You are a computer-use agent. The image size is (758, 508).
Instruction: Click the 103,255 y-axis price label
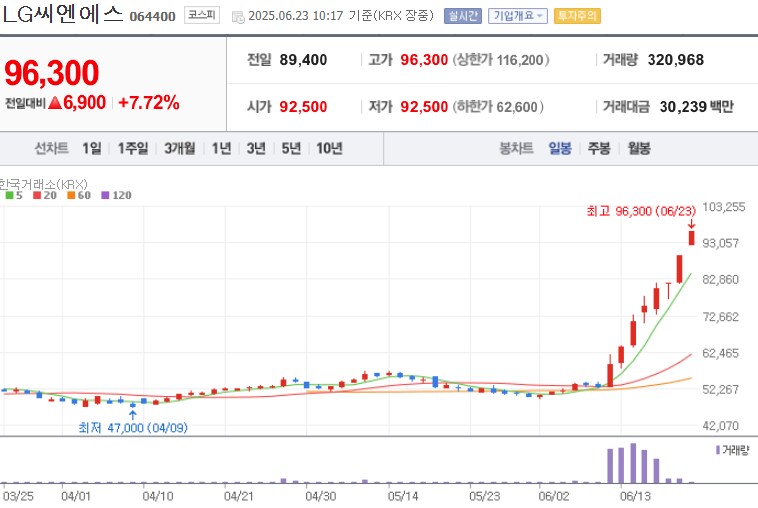(724, 207)
